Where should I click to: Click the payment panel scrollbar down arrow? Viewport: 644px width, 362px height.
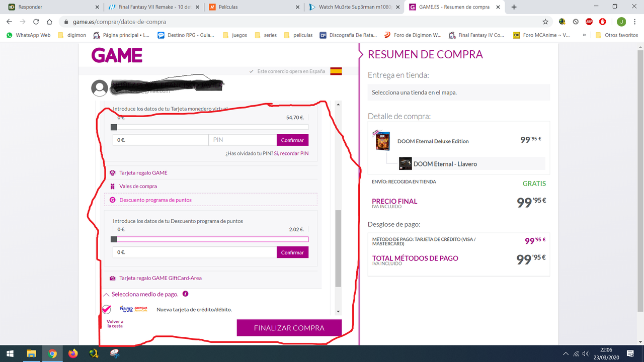tap(338, 312)
